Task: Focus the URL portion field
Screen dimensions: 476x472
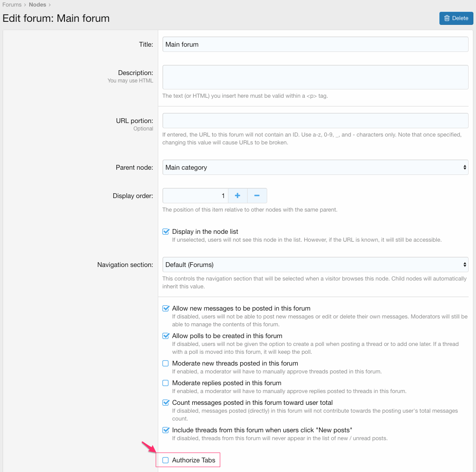Action: tap(315, 121)
